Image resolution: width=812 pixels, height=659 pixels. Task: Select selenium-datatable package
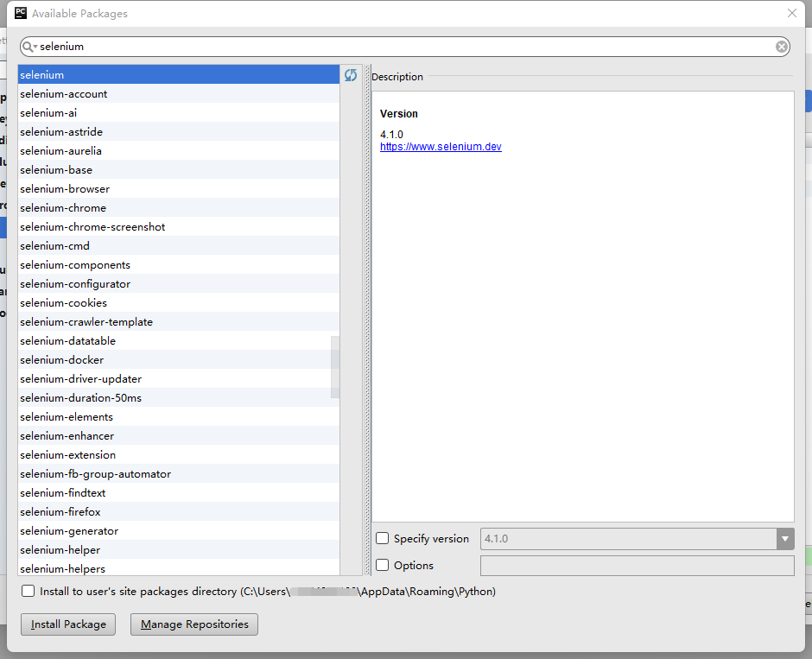pos(179,340)
